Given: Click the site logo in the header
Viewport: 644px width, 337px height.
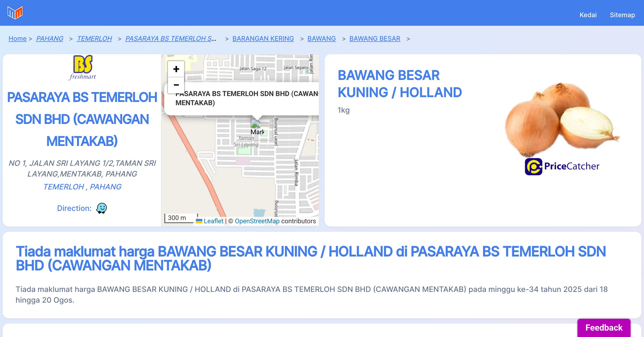Looking at the screenshot, I should pyautogui.click(x=15, y=13).
